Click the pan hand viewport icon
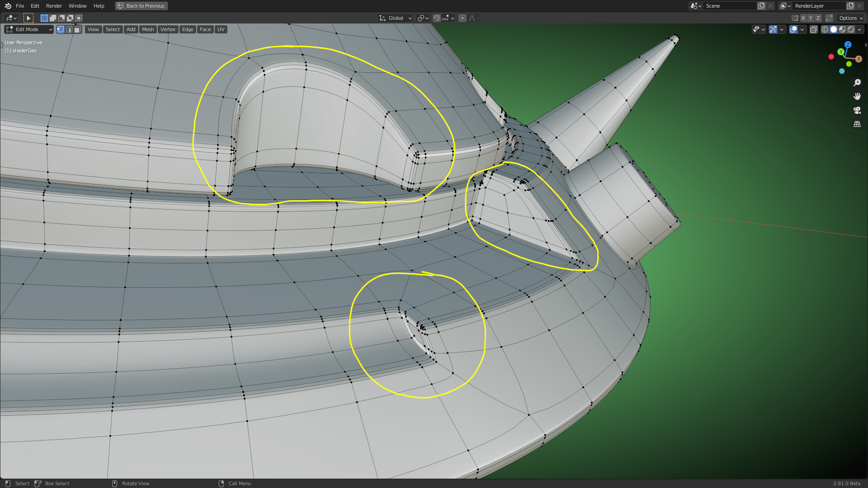 (857, 96)
